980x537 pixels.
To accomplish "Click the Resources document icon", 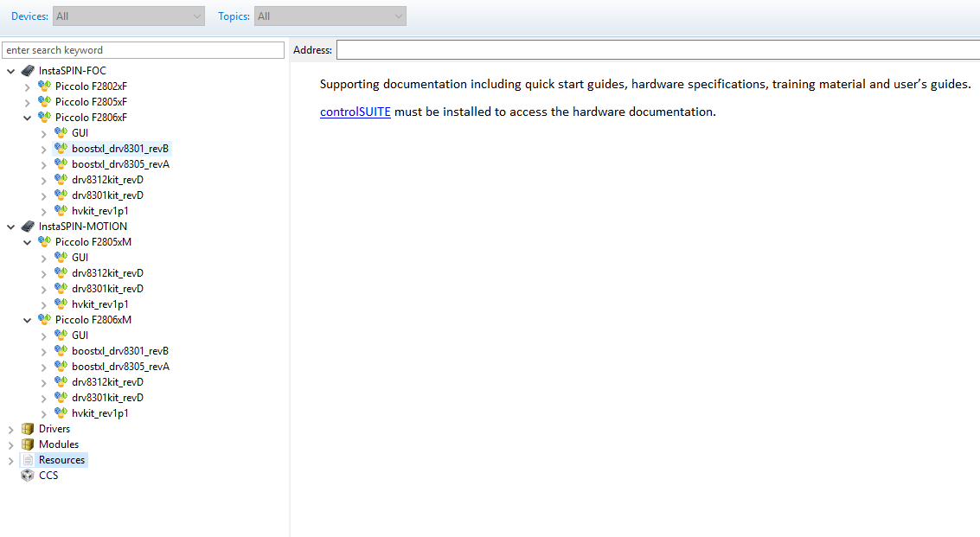I will [29, 460].
